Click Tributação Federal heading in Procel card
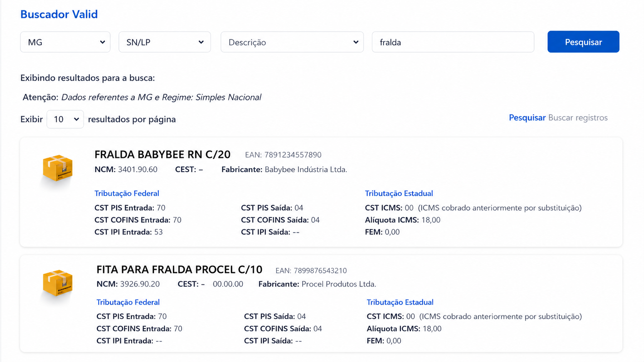Viewport: 644px width, 362px height. tap(128, 302)
